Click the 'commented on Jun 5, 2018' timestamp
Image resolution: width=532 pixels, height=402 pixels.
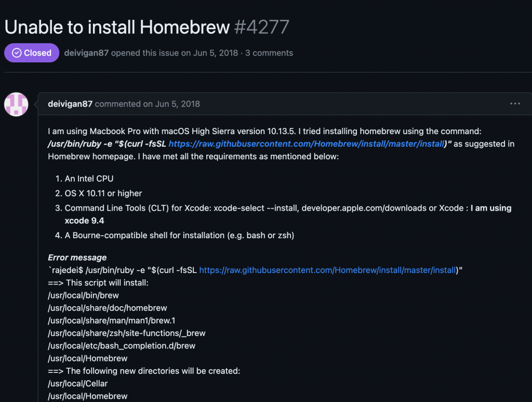pyautogui.click(x=147, y=104)
